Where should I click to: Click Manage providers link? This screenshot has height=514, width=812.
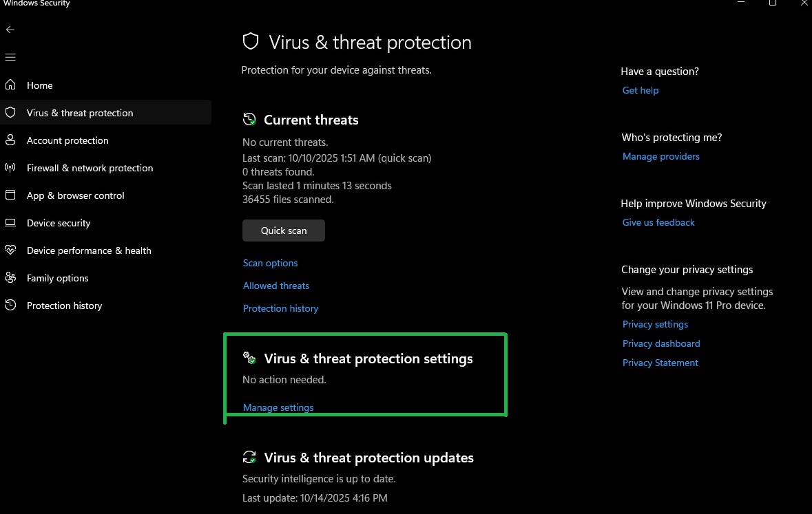click(660, 156)
